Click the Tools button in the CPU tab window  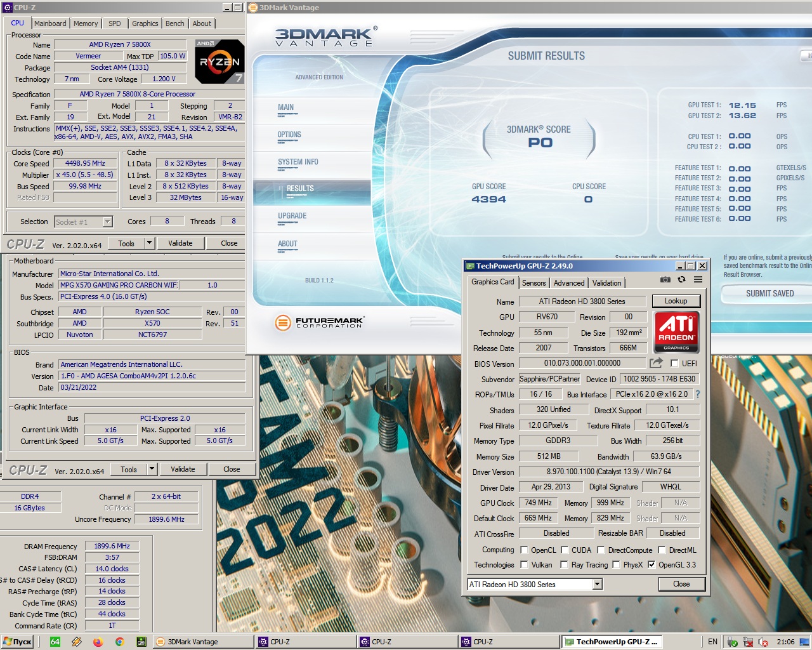(x=126, y=243)
